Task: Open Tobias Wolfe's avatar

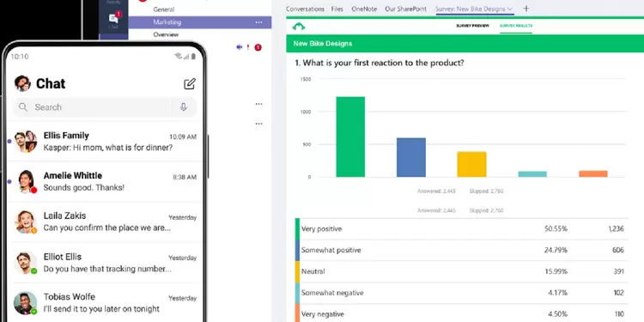Action: pos(26,303)
